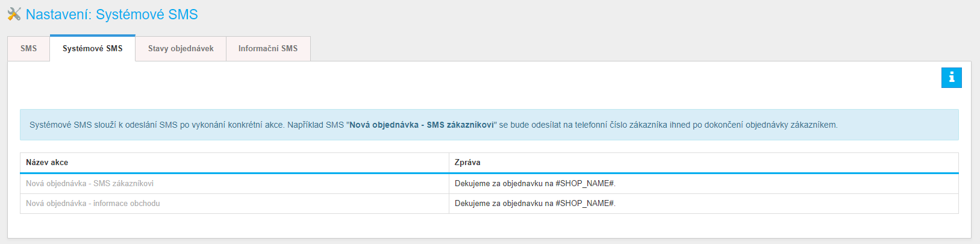Click the blue info icon button
Image resolution: width=980 pixels, height=244 pixels.
[x=952, y=78]
